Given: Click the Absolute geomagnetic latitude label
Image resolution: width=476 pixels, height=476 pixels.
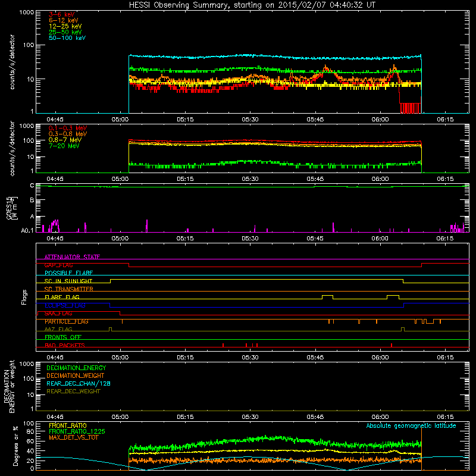Looking at the screenshot, I should click(x=411, y=425).
